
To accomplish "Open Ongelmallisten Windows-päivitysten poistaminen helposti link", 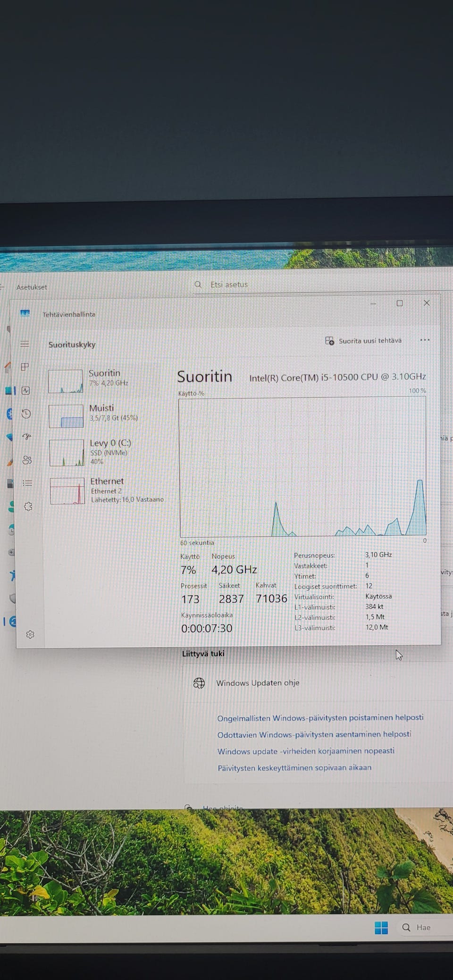I will coord(320,718).
